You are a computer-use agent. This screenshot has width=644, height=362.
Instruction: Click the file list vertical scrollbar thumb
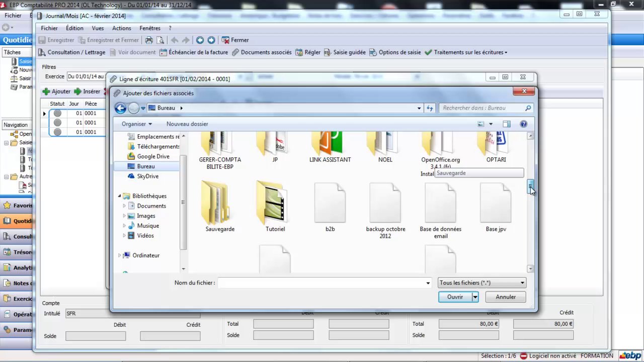pos(530,186)
